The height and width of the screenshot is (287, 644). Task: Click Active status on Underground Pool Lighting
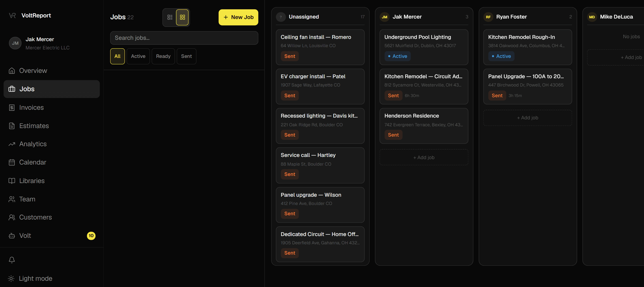coord(398,56)
